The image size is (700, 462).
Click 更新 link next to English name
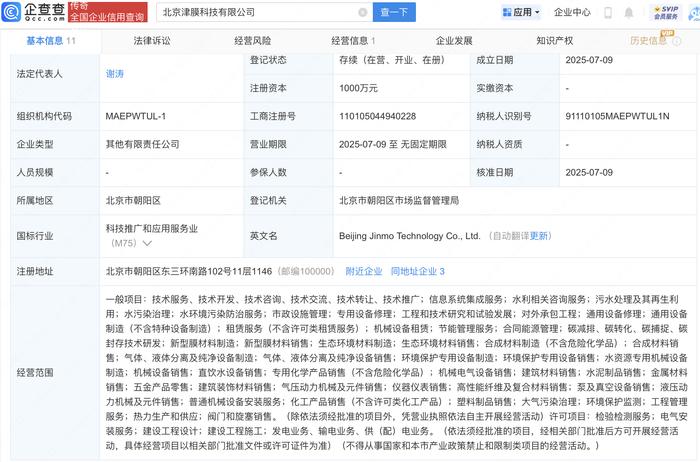(x=538, y=236)
